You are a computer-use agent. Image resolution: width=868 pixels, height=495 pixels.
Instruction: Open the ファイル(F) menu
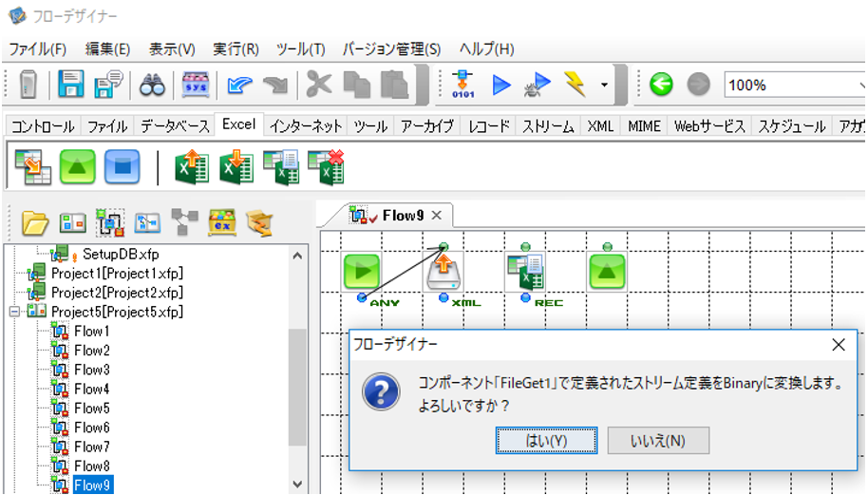point(38,49)
